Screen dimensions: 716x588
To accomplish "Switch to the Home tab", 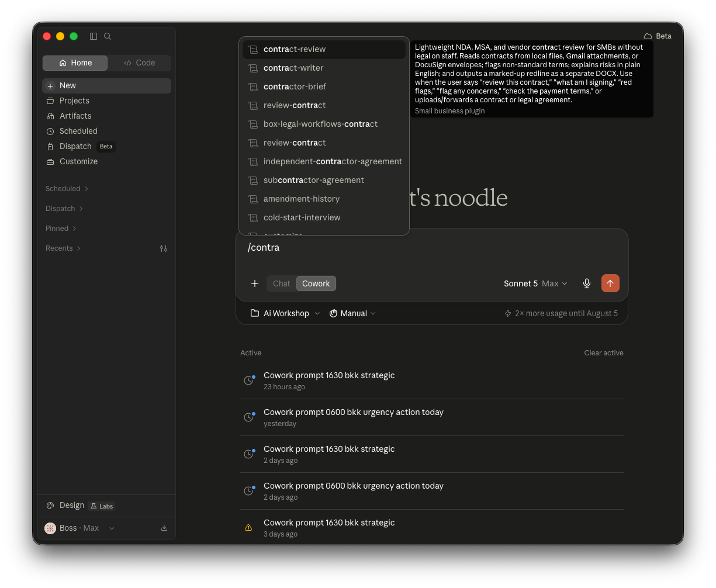I will pyautogui.click(x=75, y=63).
